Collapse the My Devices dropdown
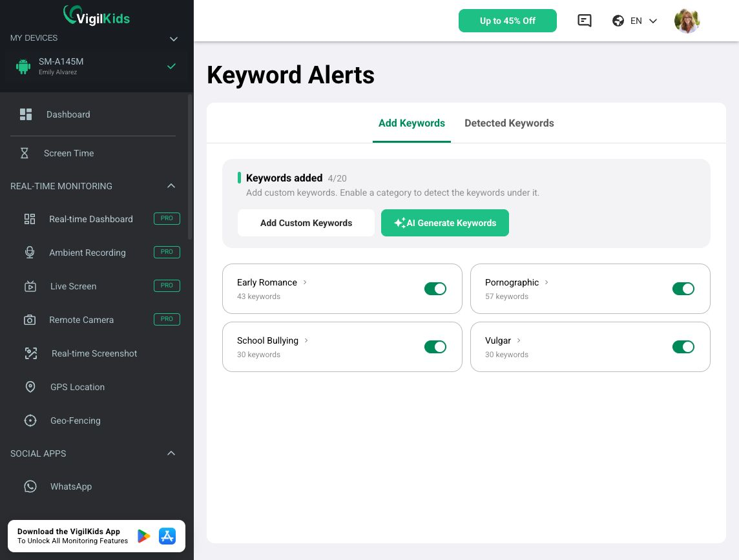 click(173, 39)
